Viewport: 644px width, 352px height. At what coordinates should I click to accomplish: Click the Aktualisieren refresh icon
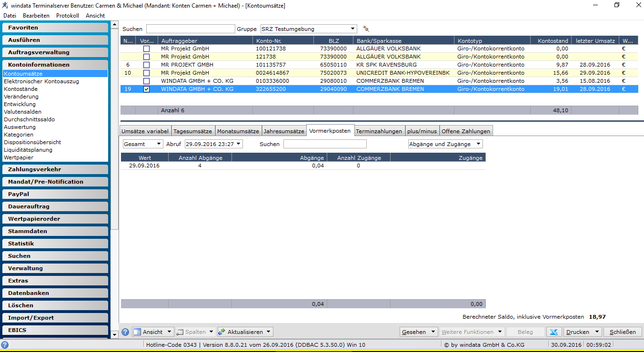coord(221,332)
